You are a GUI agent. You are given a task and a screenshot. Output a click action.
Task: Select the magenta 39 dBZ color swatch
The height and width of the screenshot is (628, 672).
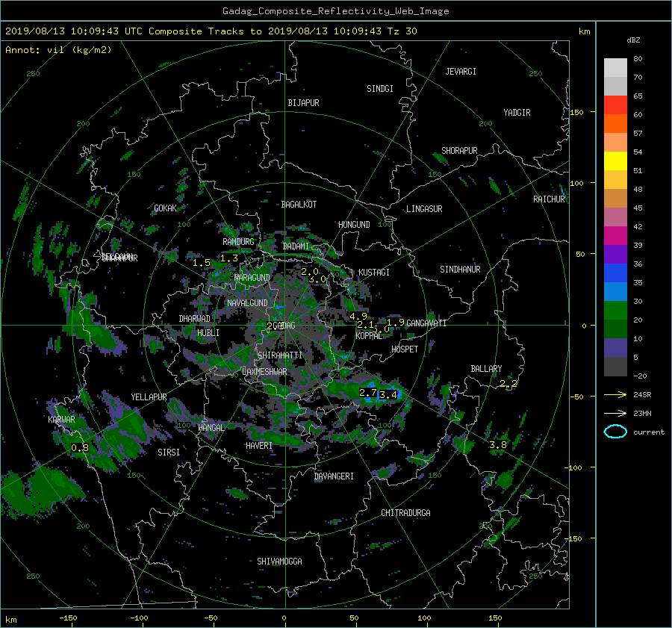615,235
